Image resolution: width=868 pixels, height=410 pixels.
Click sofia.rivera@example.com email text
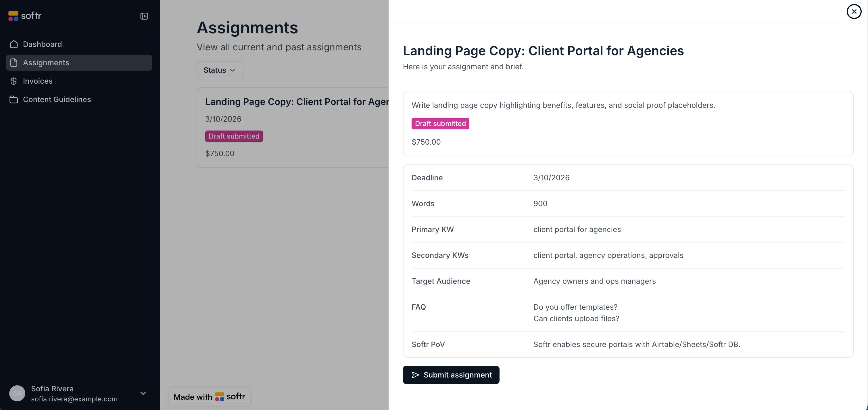(x=74, y=399)
